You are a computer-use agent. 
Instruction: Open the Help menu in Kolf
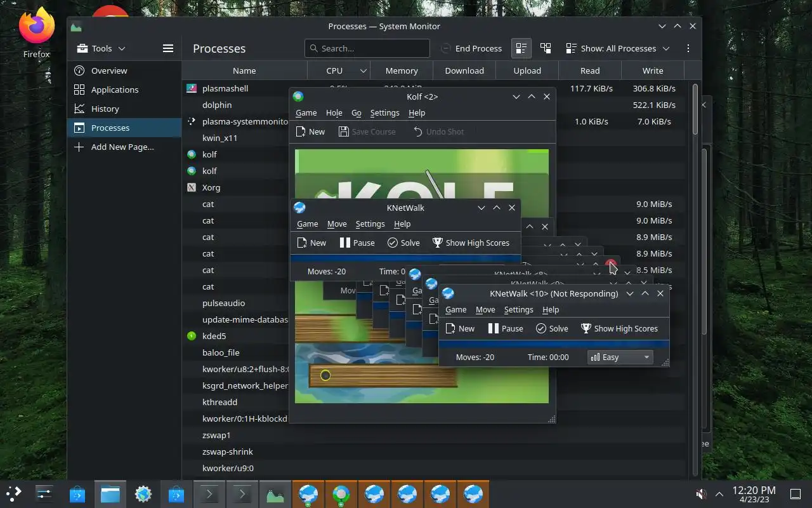pos(417,112)
